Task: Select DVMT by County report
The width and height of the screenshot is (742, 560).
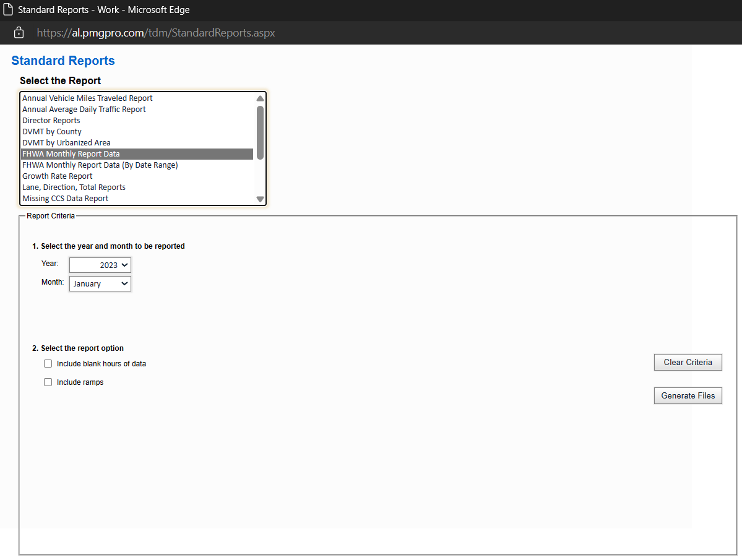Action: coord(137,131)
